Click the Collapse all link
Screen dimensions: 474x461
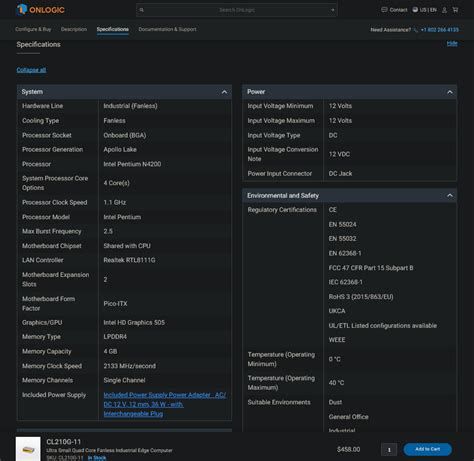[x=31, y=70]
